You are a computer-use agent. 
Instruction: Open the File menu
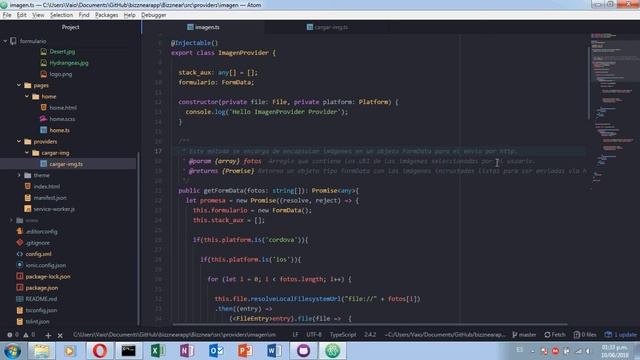(7, 15)
